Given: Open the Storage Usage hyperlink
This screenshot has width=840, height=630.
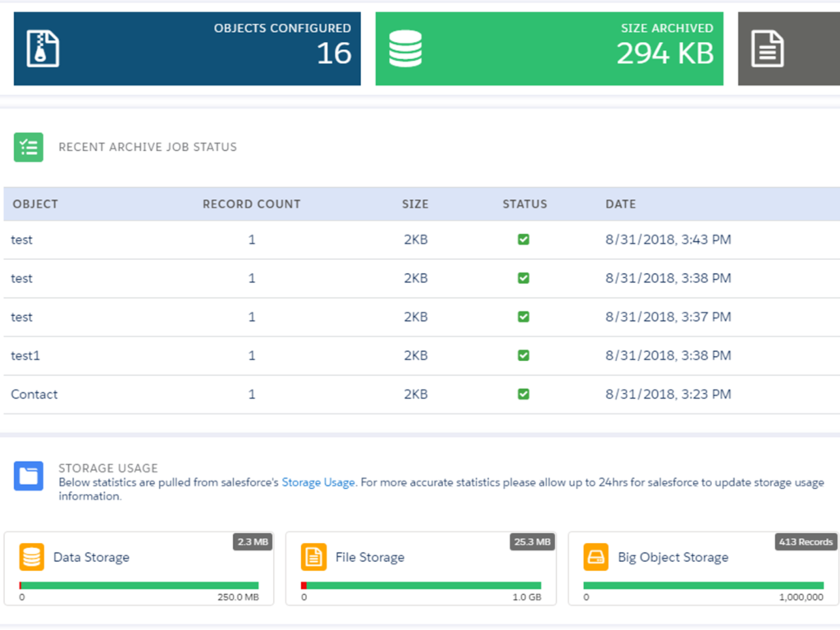Looking at the screenshot, I should (318, 482).
